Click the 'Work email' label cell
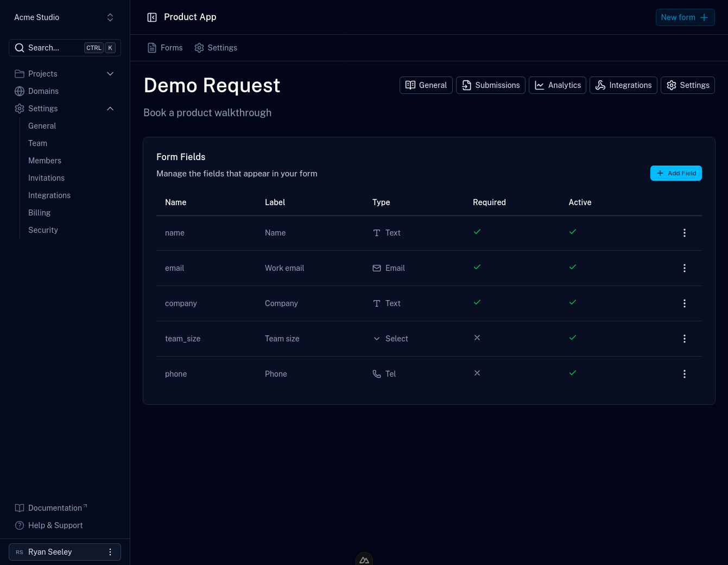The image size is (728, 565). [x=284, y=268]
